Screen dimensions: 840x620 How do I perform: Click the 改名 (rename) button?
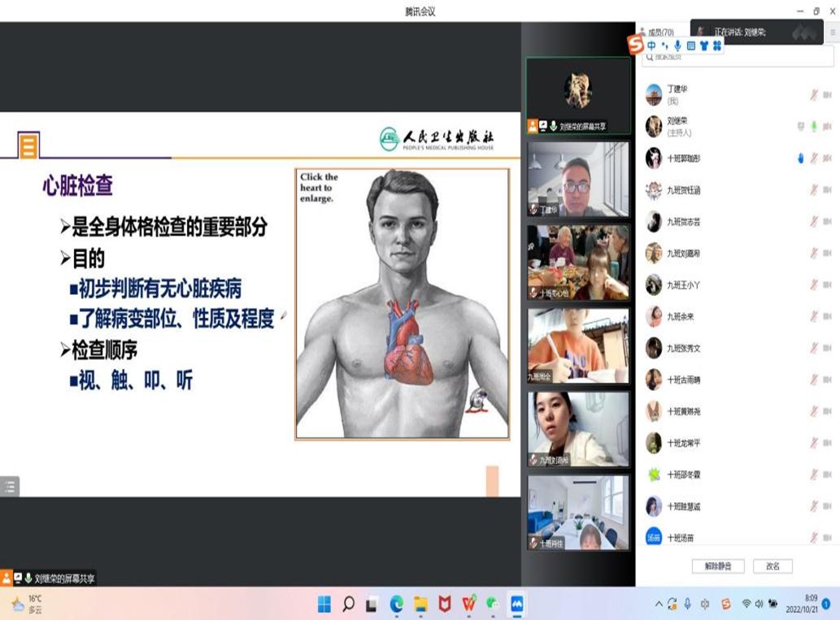[x=772, y=566]
